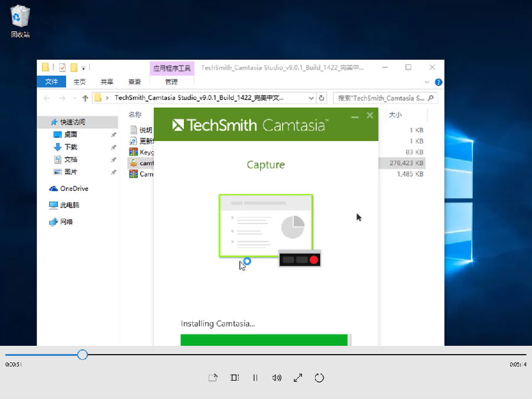This screenshot has width=532, height=399.
Task: Open the 文件 (File) ribbon tab
Action: (51, 82)
